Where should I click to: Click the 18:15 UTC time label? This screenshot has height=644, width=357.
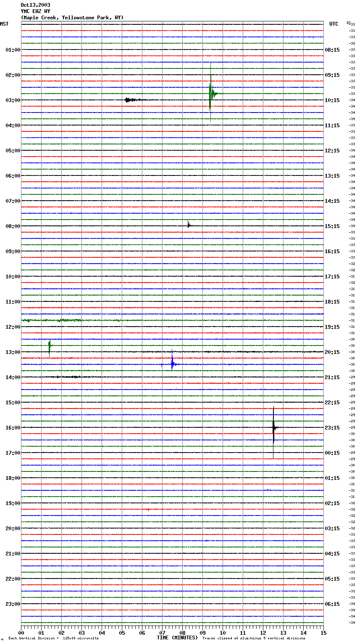point(332,302)
